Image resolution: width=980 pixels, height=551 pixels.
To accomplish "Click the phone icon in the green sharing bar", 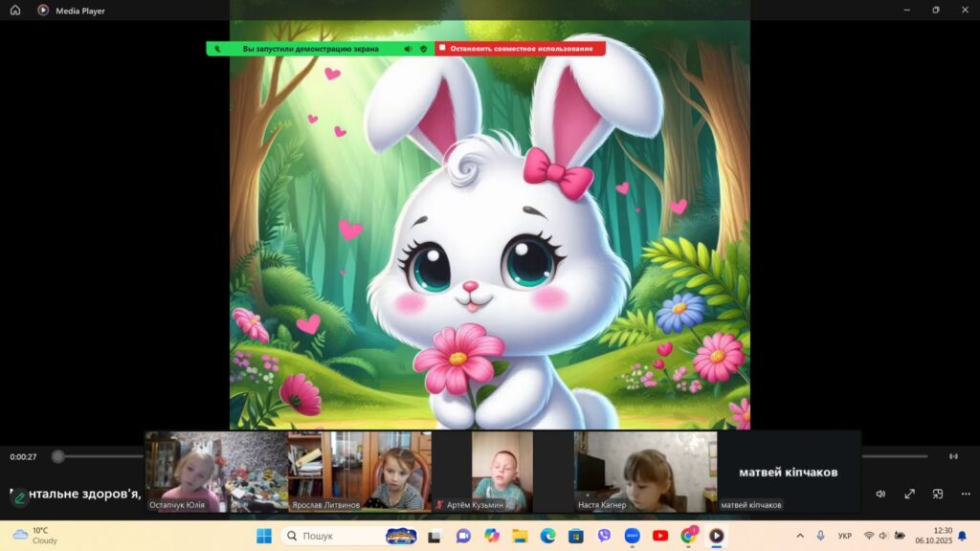I will click(x=218, y=48).
